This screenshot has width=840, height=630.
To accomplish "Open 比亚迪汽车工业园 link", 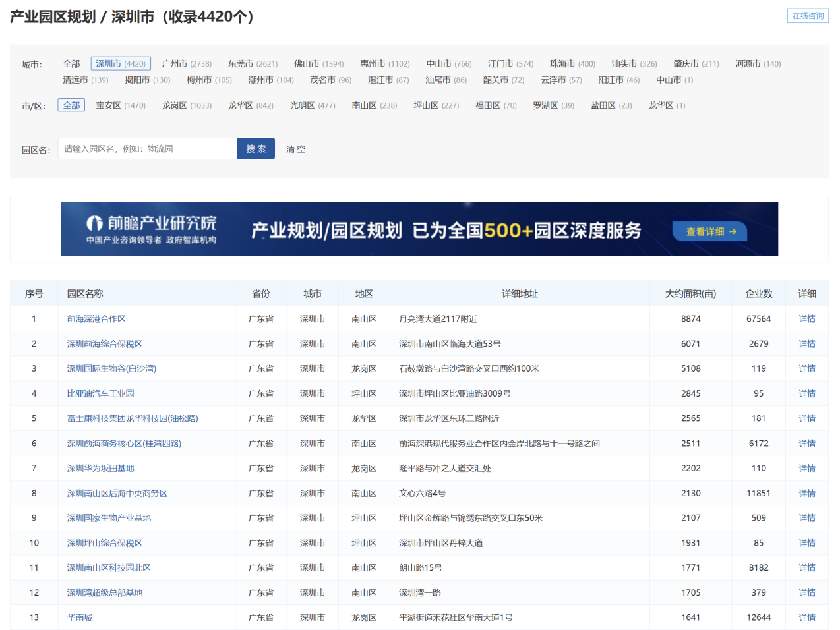I will (100, 394).
